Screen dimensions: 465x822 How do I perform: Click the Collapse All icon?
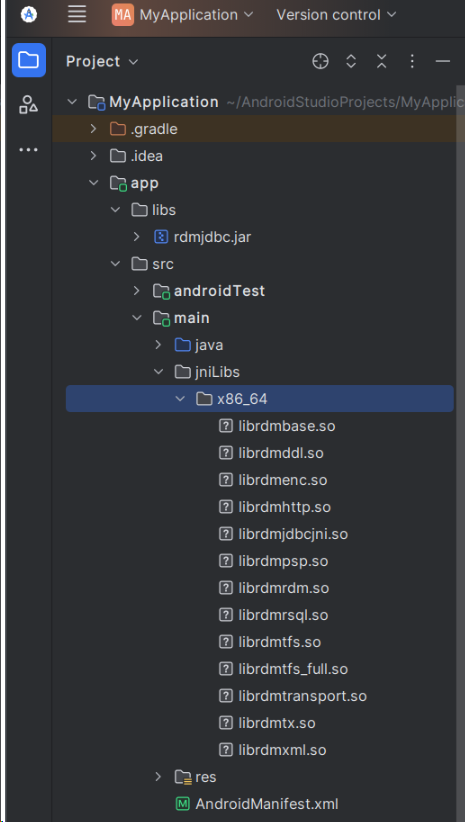382,61
